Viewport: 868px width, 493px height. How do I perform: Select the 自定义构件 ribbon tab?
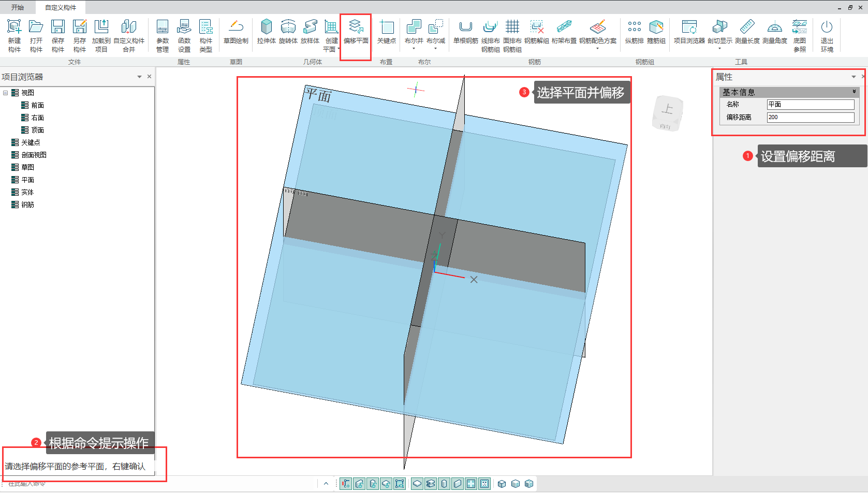(x=61, y=7)
